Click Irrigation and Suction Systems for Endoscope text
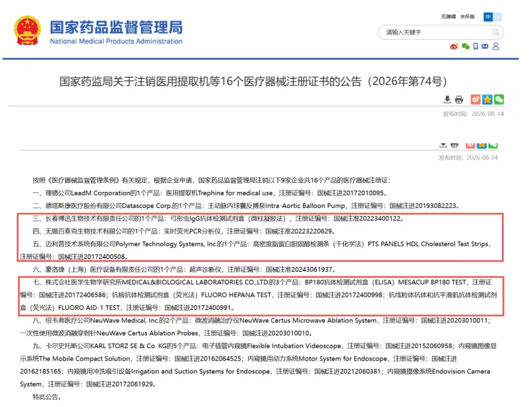The image size is (532, 407). pos(200,371)
